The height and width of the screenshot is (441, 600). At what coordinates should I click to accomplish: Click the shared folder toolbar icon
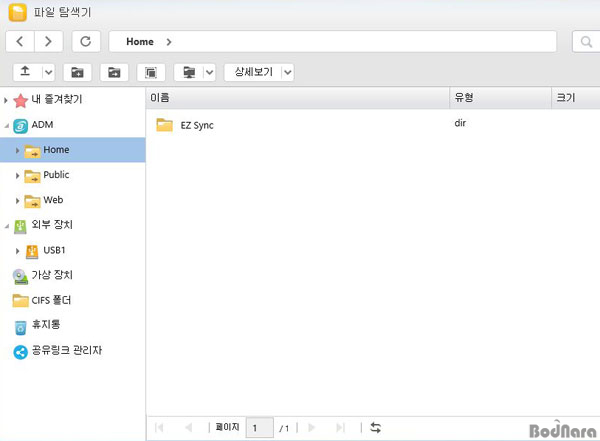click(x=114, y=72)
